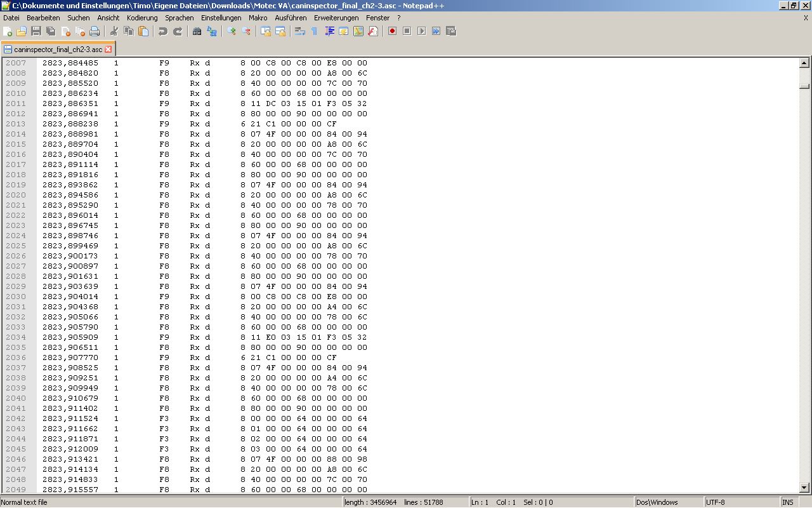Click timestamp 2823,911524 in the editor
The width and height of the screenshot is (812, 508).
pyautogui.click(x=70, y=418)
